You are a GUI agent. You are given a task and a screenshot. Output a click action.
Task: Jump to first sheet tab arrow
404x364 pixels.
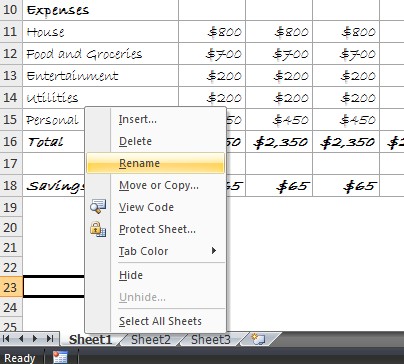click(6, 339)
